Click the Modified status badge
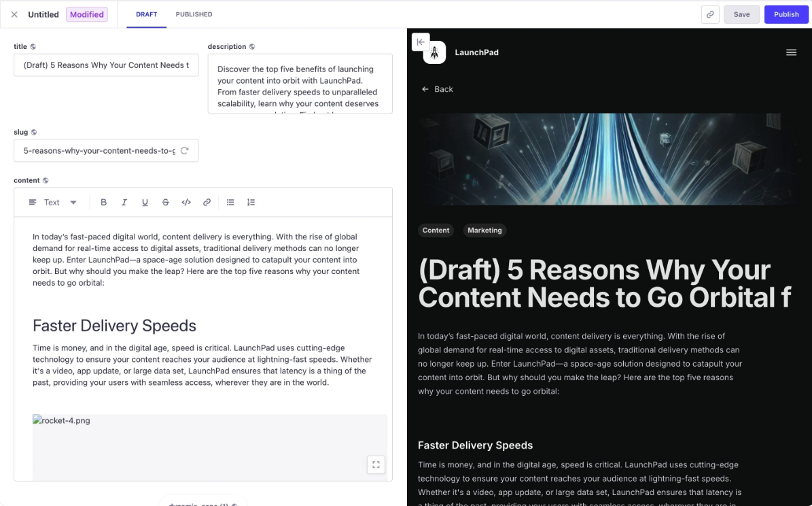 (x=86, y=14)
